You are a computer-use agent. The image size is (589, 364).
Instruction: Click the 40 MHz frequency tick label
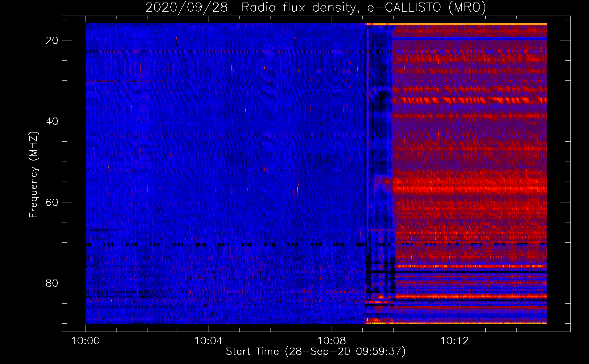[52, 121]
